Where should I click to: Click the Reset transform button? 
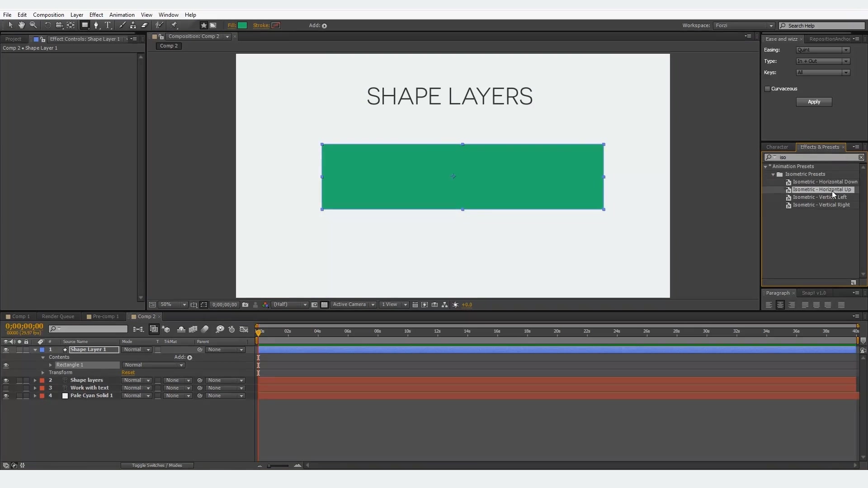127,372
